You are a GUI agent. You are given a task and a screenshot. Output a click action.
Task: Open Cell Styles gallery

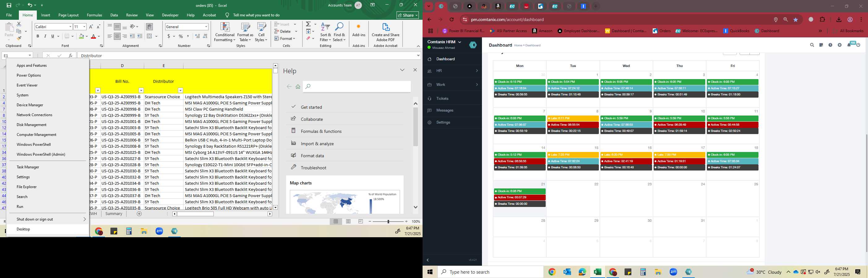coord(261,32)
